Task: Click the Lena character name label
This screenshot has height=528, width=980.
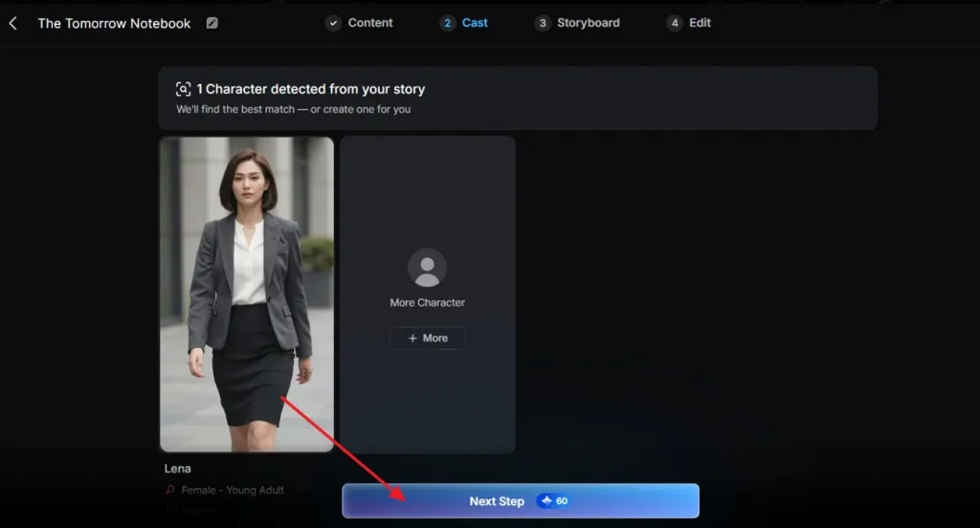Action: (178, 469)
